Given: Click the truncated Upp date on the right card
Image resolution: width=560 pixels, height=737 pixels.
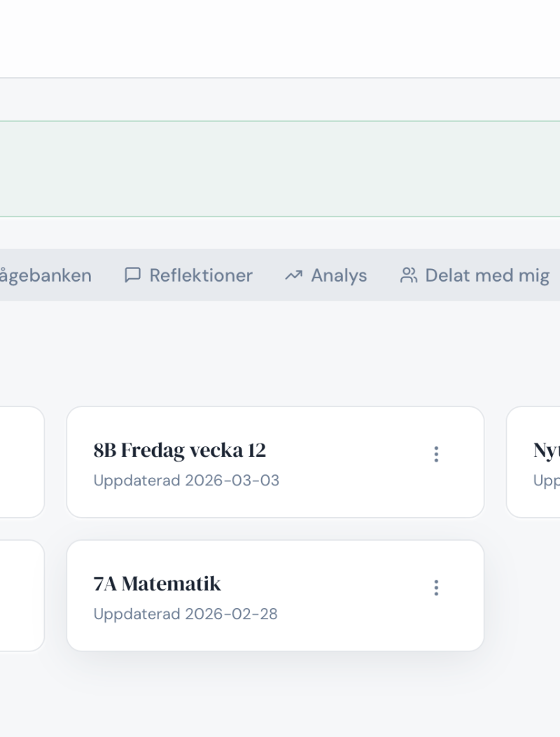Looking at the screenshot, I should tap(546, 481).
